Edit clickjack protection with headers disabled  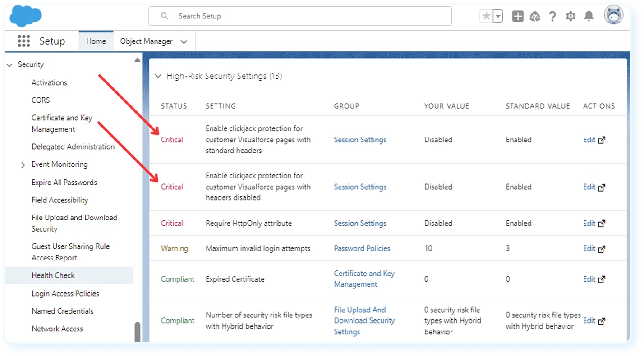(589, 187)
